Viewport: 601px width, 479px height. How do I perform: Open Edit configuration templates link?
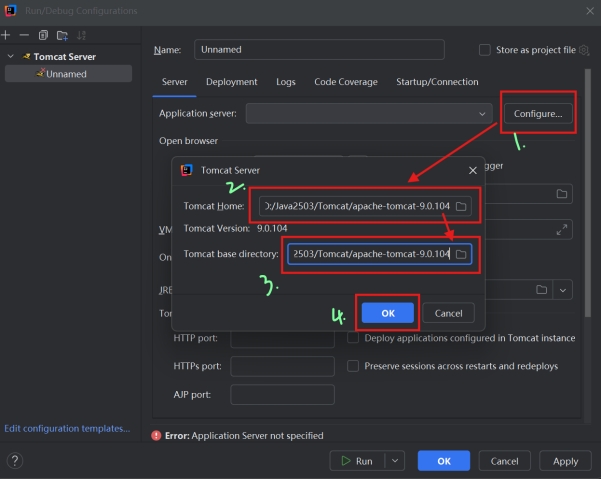[67, 428]
